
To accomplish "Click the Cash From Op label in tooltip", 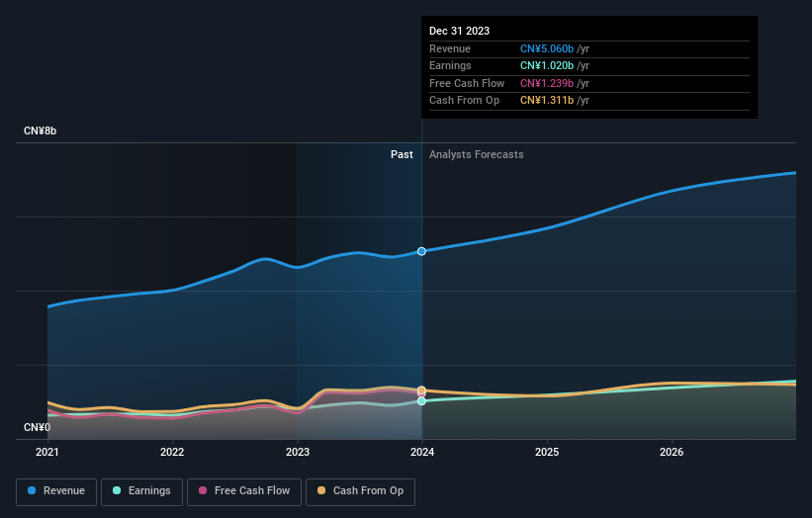I will click(465, 101).
